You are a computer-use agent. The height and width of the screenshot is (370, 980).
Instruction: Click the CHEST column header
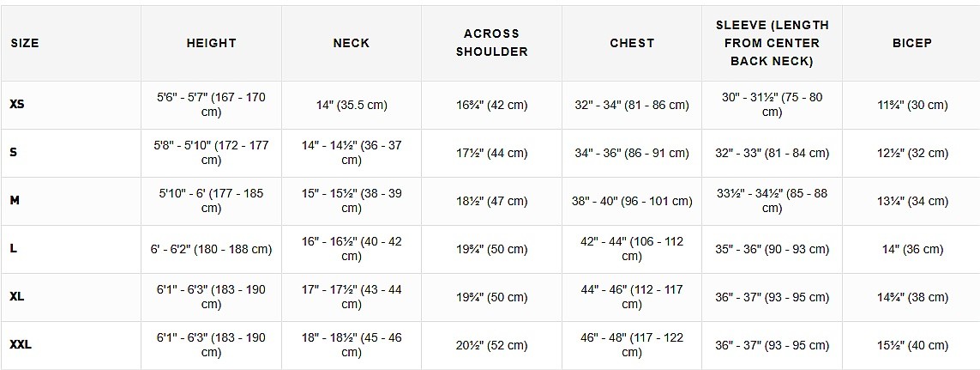[632, 43]
